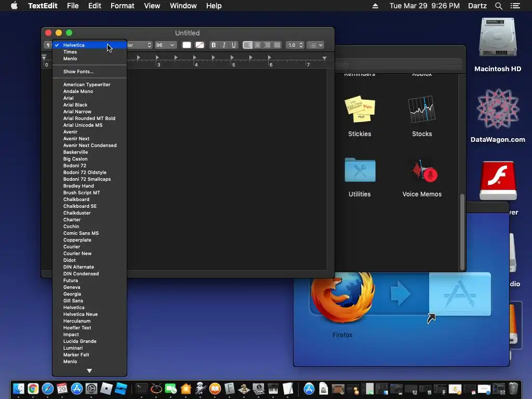Open Finder from the Dock
532x399 pixels.
coord(19,389)
